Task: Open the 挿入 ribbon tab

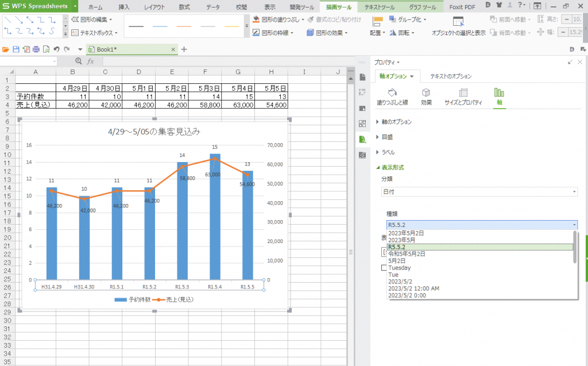Action: 124,7
